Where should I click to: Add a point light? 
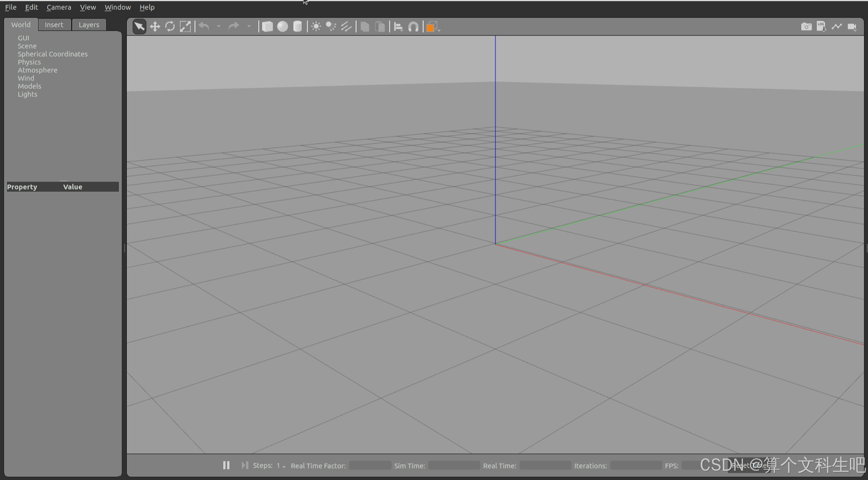(x=316, y=26)
